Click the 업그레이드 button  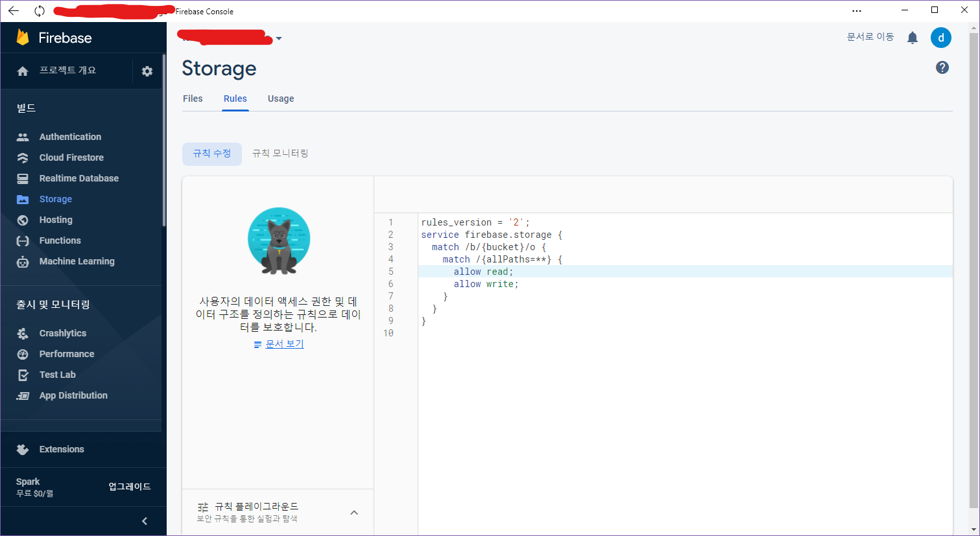(x=130, y=487)
